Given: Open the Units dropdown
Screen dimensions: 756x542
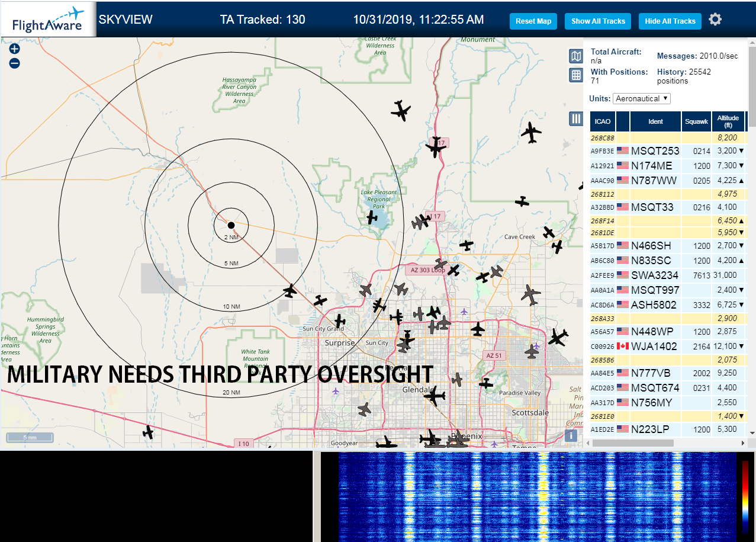Looking at the screenshot, I should [642, 98].
